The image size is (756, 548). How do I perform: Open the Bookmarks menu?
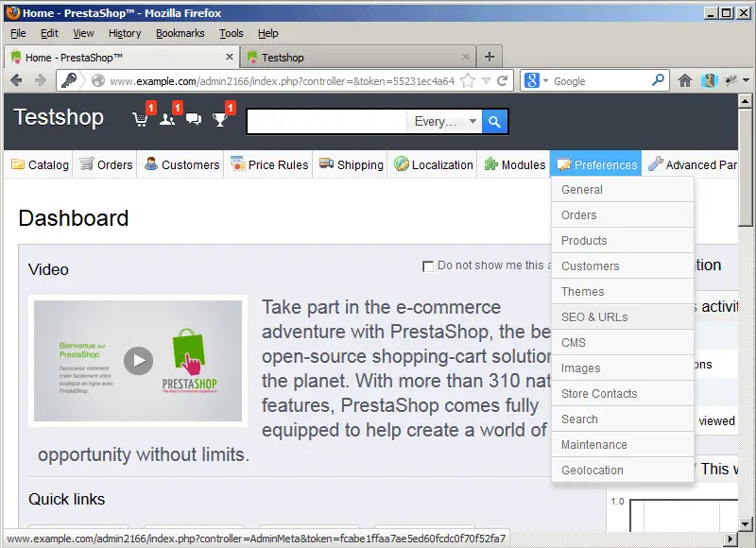[180, 33]
